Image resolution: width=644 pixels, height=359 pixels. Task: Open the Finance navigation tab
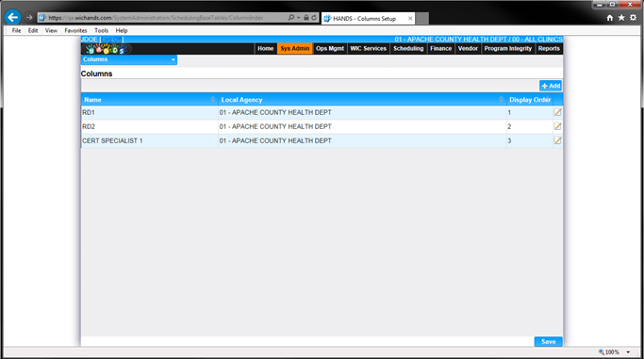(x=440, y=48)
